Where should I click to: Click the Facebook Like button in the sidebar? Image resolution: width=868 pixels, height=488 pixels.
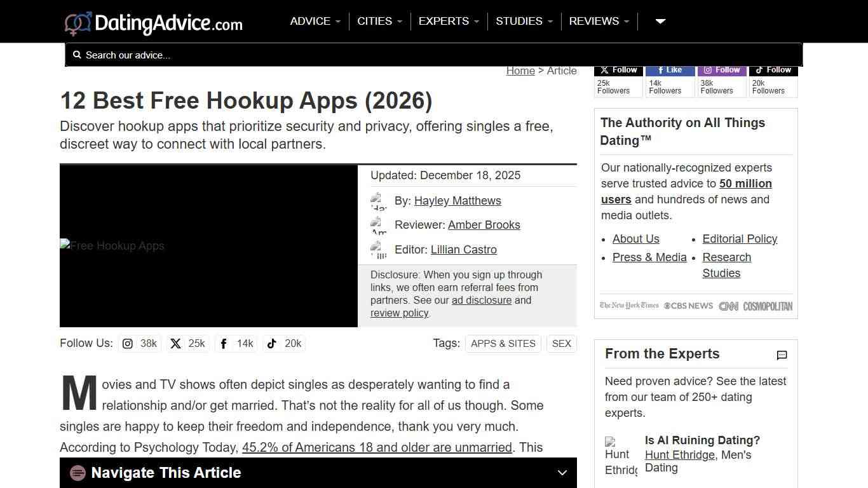[670, 70]
